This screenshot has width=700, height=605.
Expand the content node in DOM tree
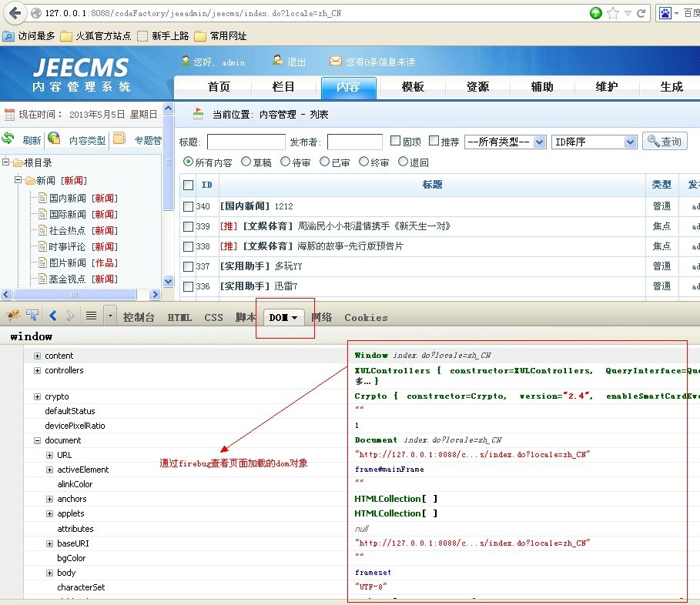(x=38, y=356)
